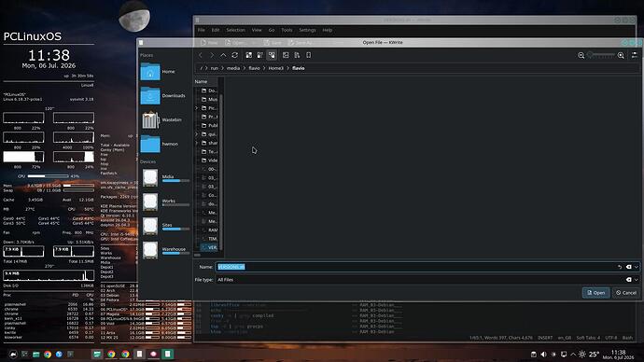This screenshot has width=644, height=362.
Task: Switch to icons view mode
Action: click(x=249, y=55)
